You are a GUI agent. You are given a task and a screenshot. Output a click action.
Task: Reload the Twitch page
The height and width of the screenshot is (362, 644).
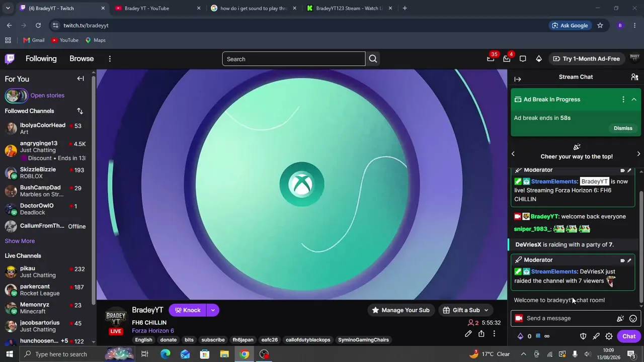coord(38,26)
